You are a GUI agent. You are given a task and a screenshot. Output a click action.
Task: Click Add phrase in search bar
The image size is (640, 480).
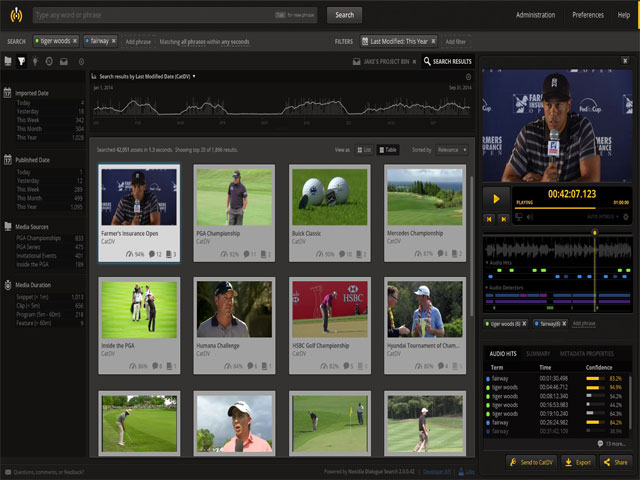138,42
